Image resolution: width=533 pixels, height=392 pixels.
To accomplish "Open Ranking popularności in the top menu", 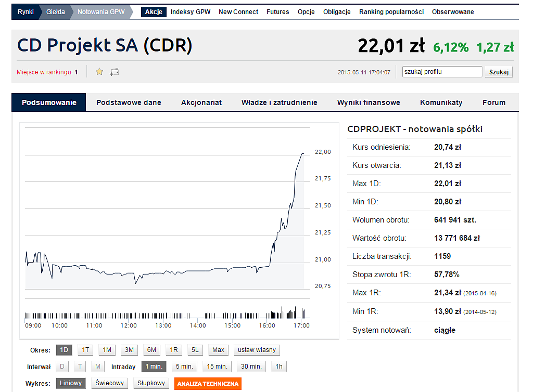I will click(x=391, y=12).
